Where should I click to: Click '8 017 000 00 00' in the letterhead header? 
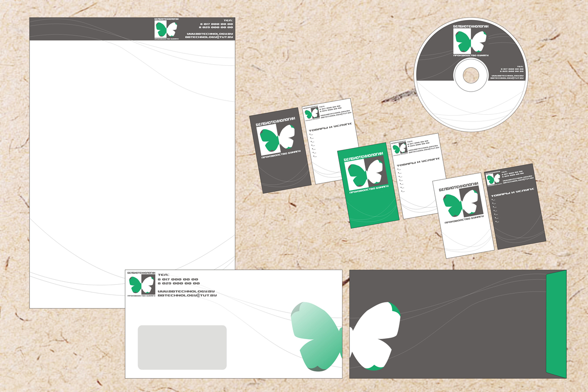pos(217,24)
